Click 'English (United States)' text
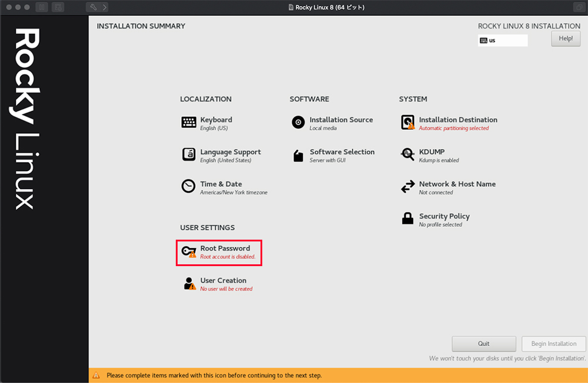 coord(225,160)
